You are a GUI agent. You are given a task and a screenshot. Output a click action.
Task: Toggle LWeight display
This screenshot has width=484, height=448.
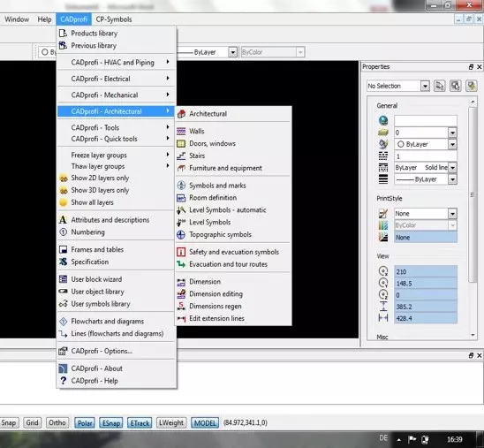pyautogui.click(x=171, y=422)
